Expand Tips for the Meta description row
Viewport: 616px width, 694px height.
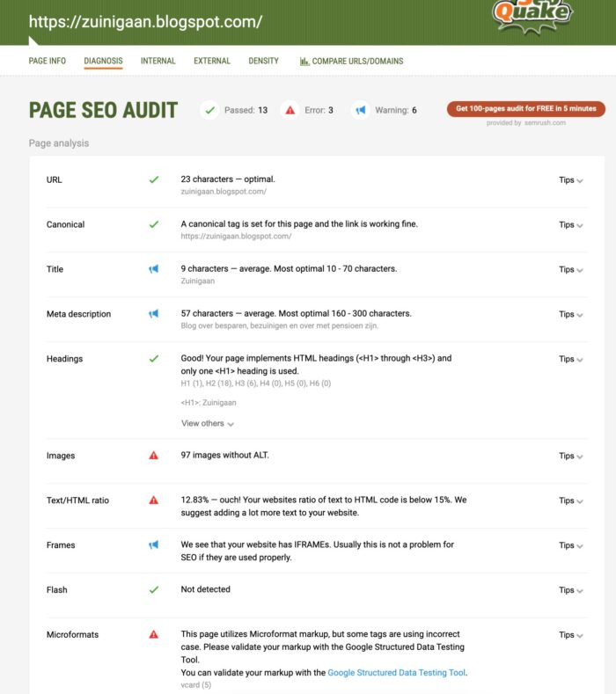(570, 314)
